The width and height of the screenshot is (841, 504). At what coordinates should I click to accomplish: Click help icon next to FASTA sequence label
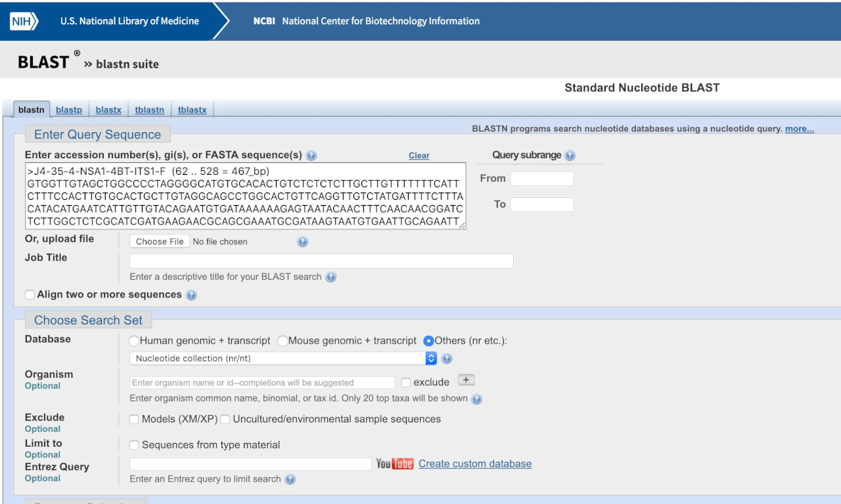pos(311,156)
